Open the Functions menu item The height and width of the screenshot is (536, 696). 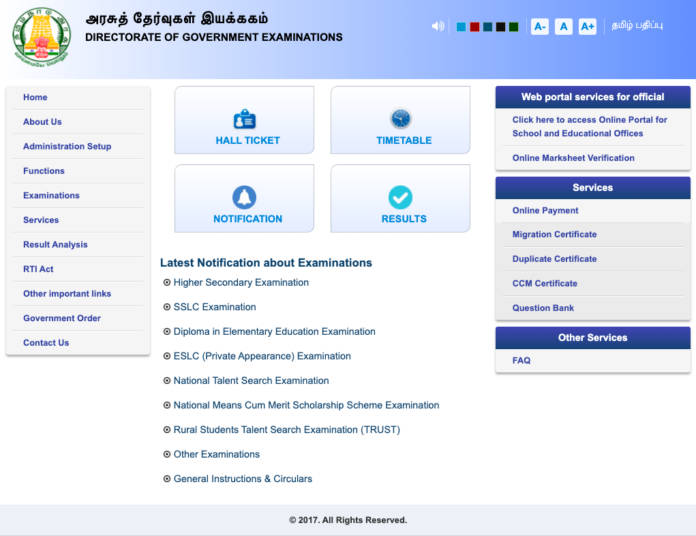(44, 171)
